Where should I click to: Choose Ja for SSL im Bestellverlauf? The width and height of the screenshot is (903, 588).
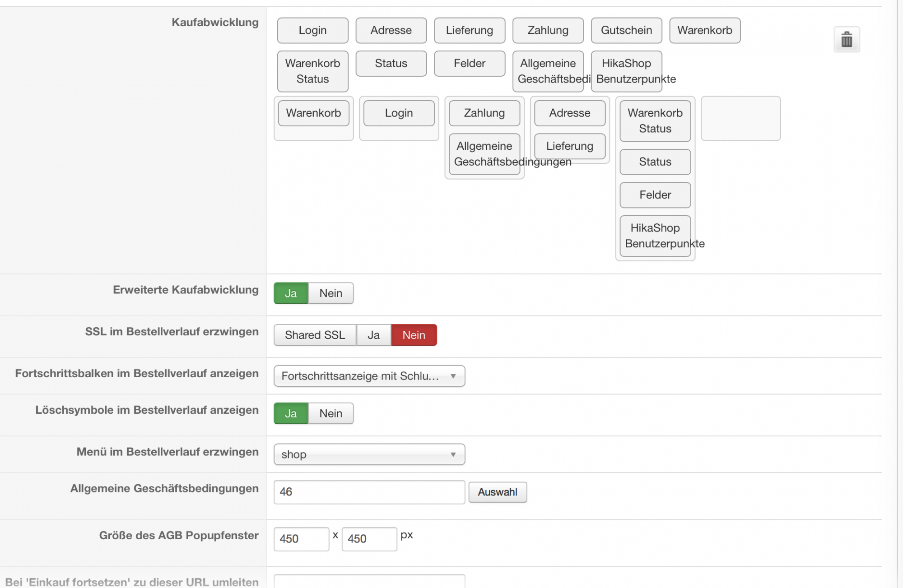tap(373, 335)
